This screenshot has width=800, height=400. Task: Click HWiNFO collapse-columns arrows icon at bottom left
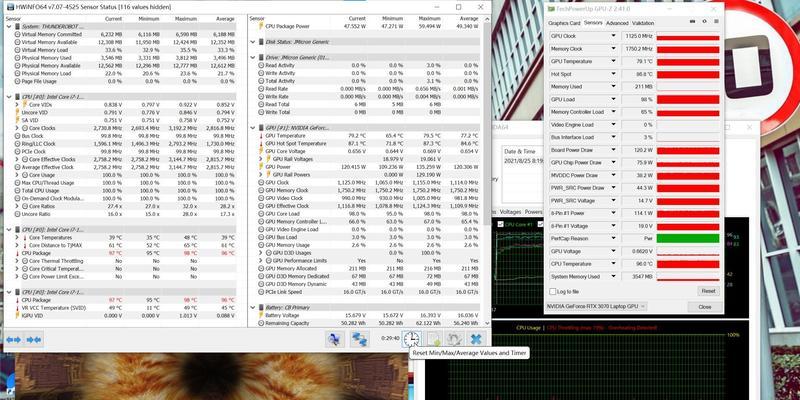(34, 339)
